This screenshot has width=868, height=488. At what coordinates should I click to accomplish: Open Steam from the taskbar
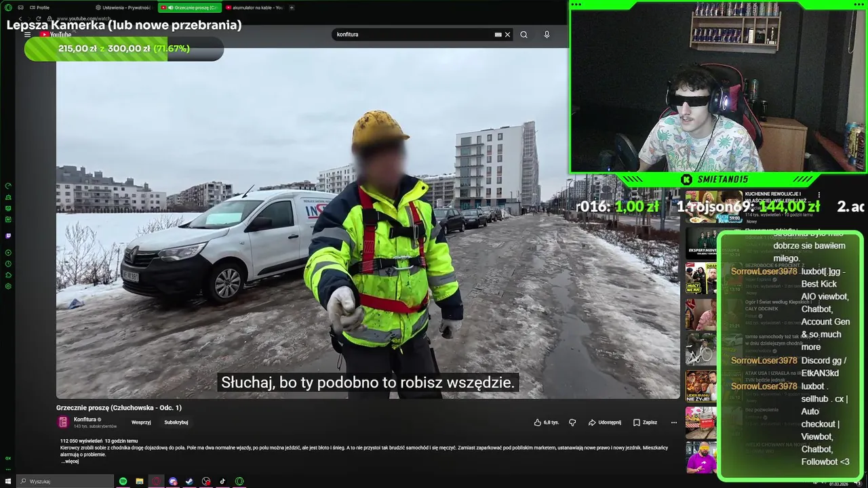pyautogui.click(x=190, y=481)
